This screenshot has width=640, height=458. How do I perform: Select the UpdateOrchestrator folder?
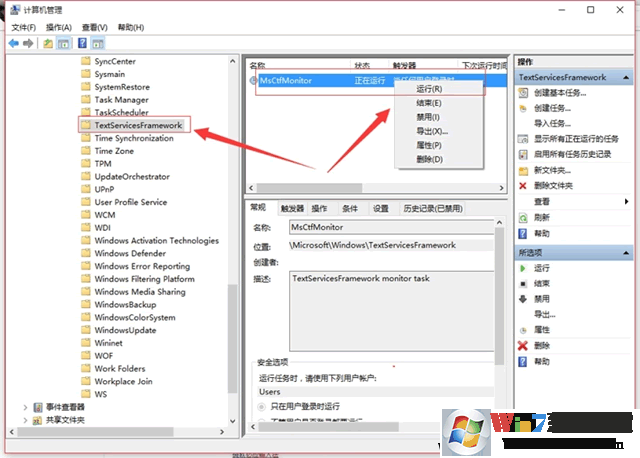point(132,177)
